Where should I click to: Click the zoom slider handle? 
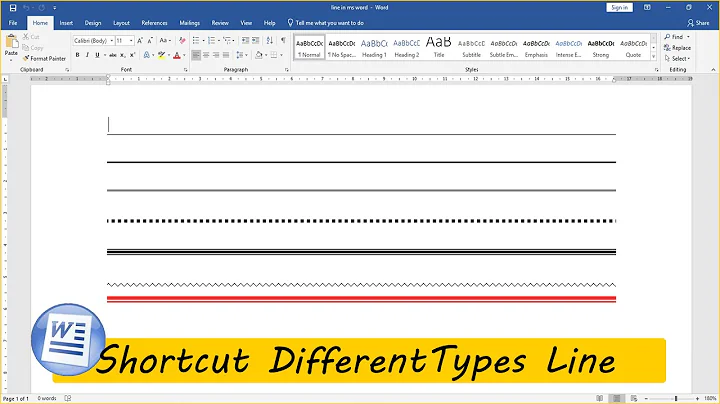click(x=676, y=398)
